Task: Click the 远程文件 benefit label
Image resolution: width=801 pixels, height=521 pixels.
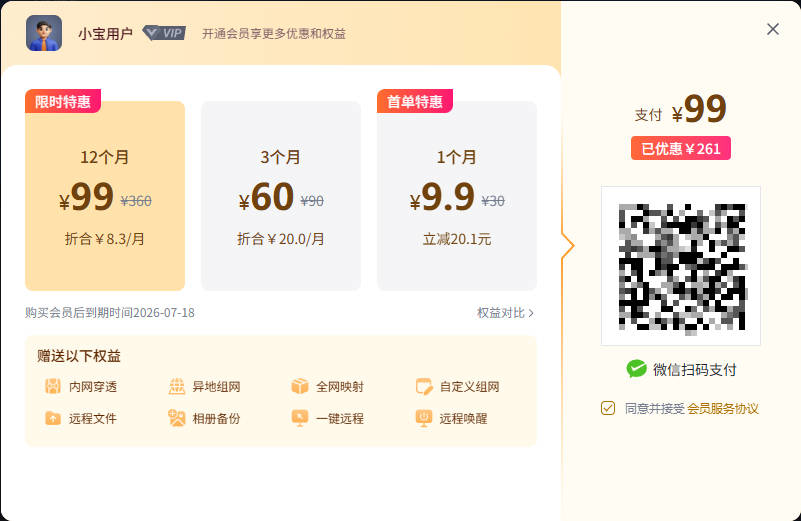Action: (x=93, y=418)
